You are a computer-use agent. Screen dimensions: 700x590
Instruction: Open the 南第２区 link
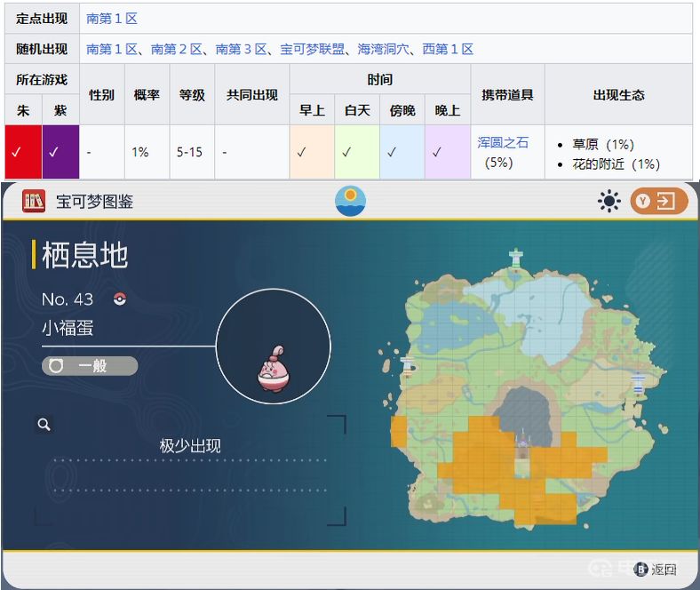(x=177, y=49)
